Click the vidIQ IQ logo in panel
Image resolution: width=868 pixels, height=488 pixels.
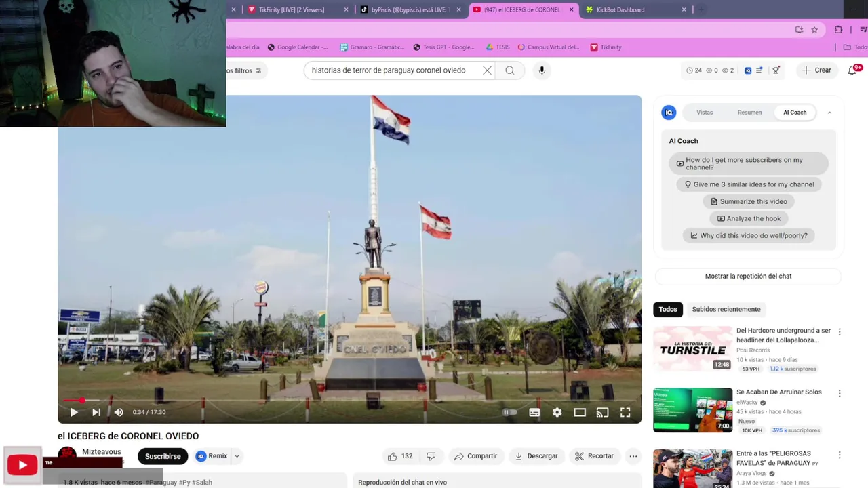[669, 113]
